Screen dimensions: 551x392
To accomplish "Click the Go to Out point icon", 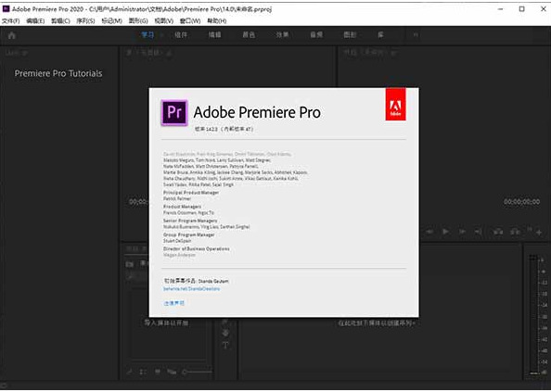I will (479, 232).
